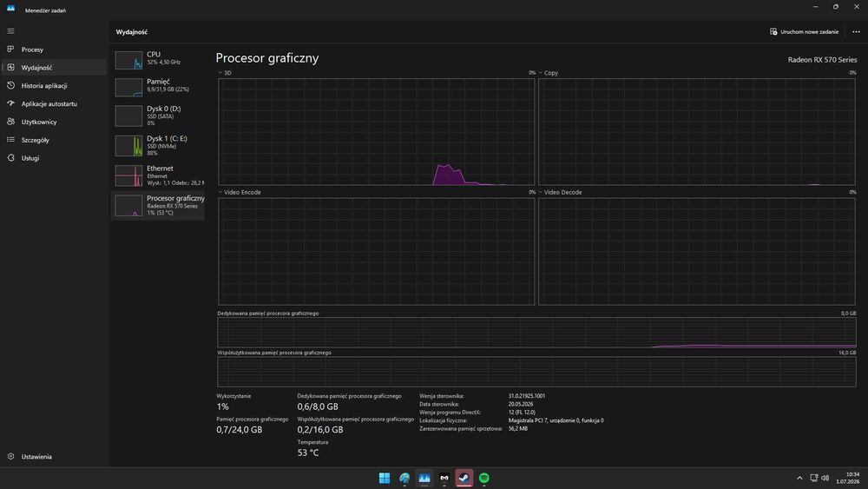The height and width of the screenshot is (489, 868).
Task: Click the 0,2/16,0 GB shared memory value
Action: click(320, 429)
